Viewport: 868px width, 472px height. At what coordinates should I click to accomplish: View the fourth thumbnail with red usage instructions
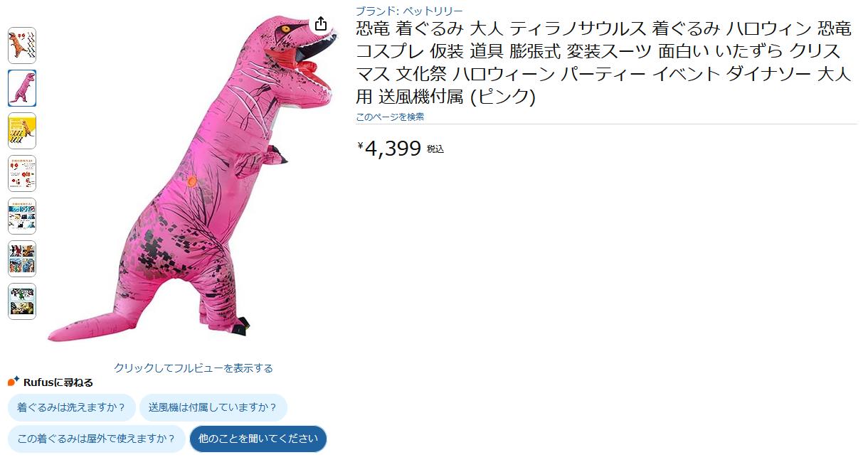point(22,173)
